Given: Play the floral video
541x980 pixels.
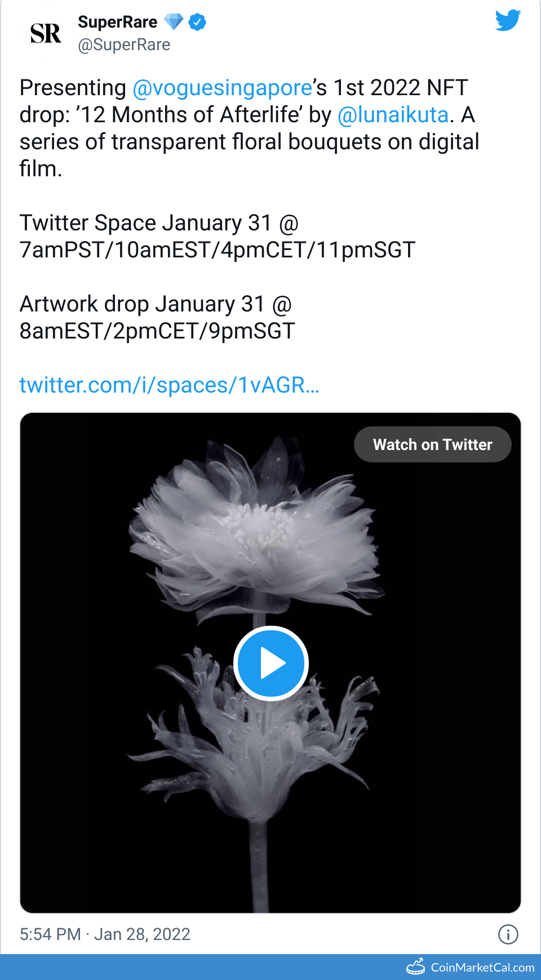Looking at the screenshot, I should click(270, 663).
